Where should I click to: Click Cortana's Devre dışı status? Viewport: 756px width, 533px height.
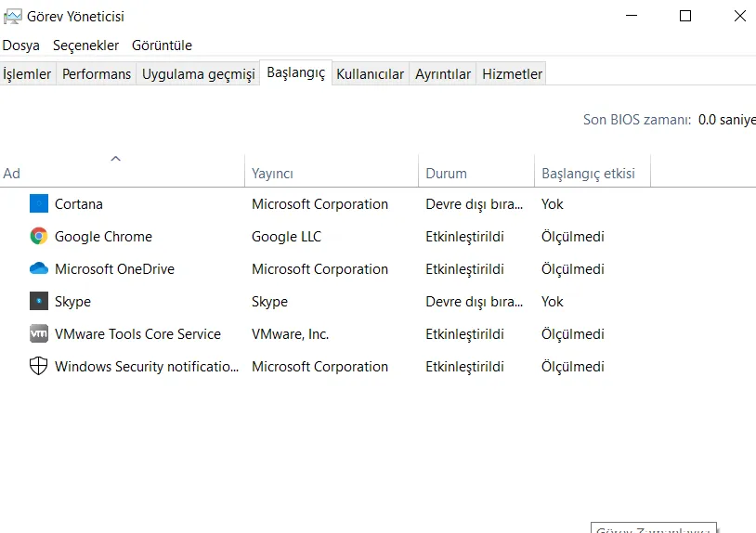coord(474,204)
